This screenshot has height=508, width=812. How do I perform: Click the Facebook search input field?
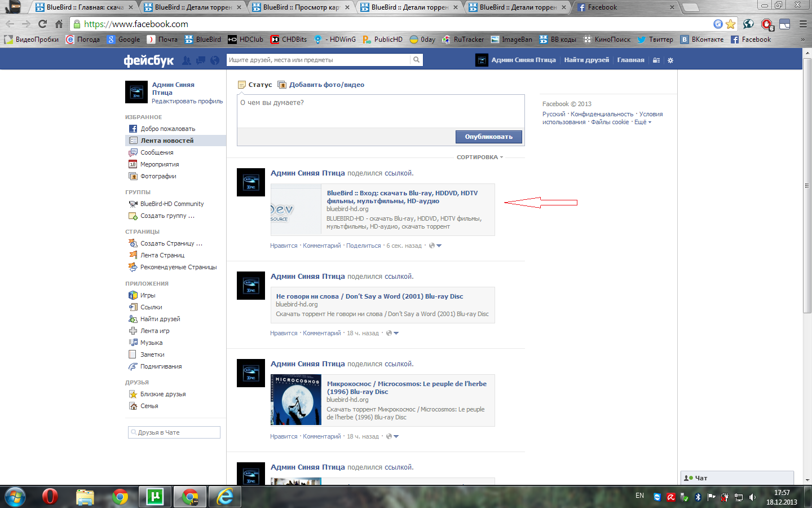pyautogui.click(x=319, y=60)
